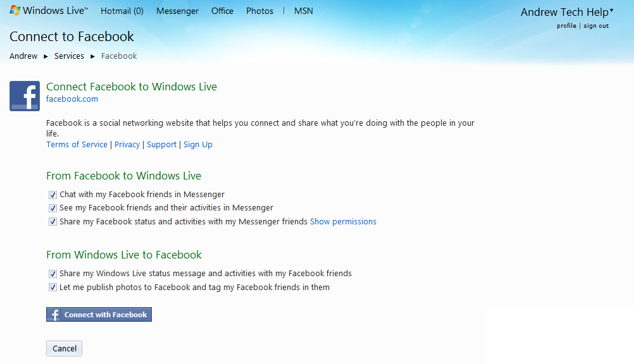This screenshot has height=364, width=634.
Task: Uncheck Chat with my Facebook friends in Messenger
Action: click(53, 195)
